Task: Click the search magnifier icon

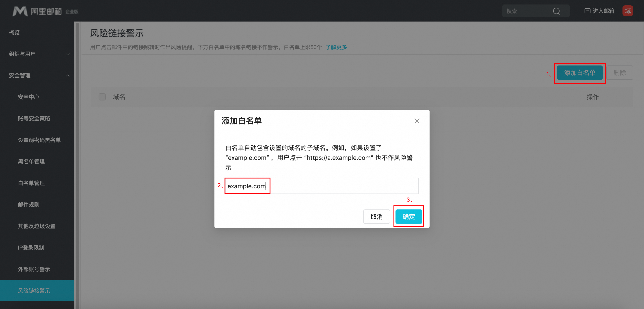Action: pyautogui.click(x=556, y=11)
